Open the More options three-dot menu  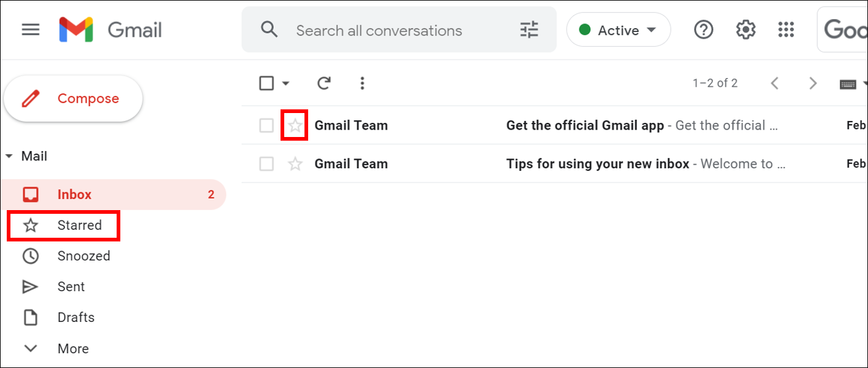coord(362,83)
